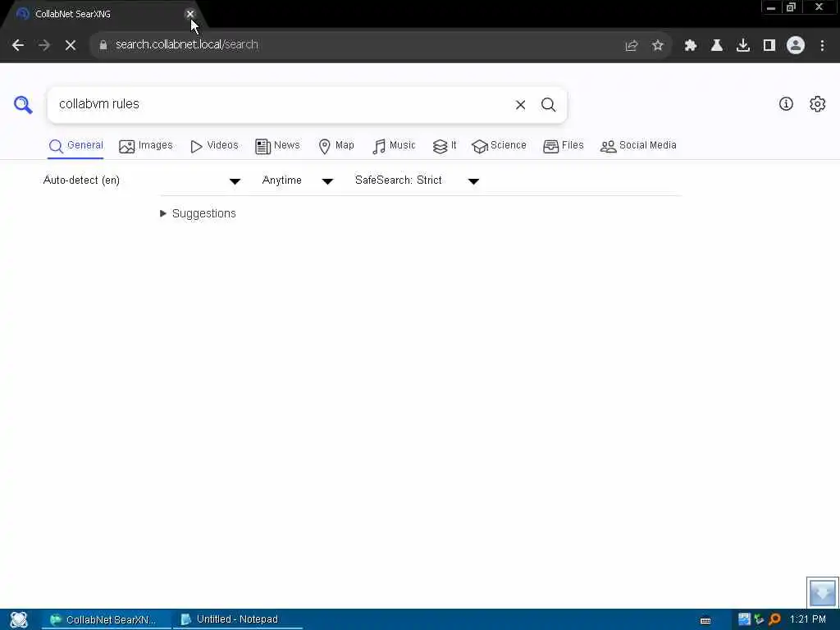The width and height of the screenshot is (840, 630).
Task: Click the taskbar clock 1:21 PM
Action: [x=808, y=620]
